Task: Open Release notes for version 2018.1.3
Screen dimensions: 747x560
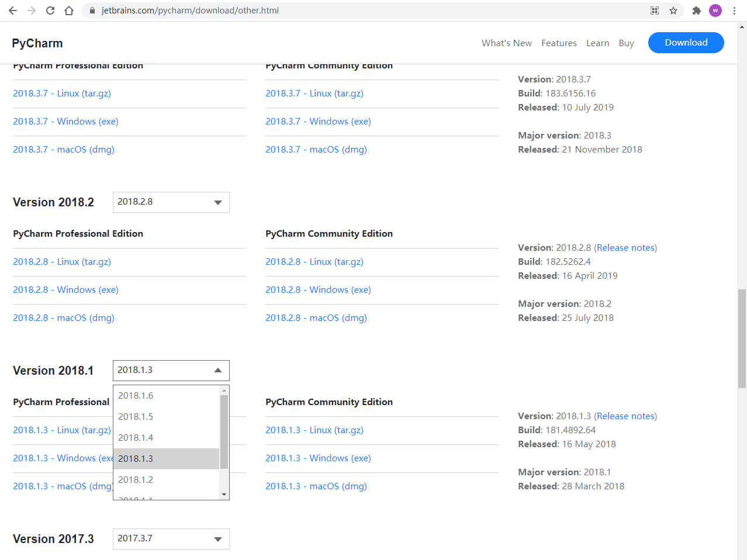Action: [625, 416]
